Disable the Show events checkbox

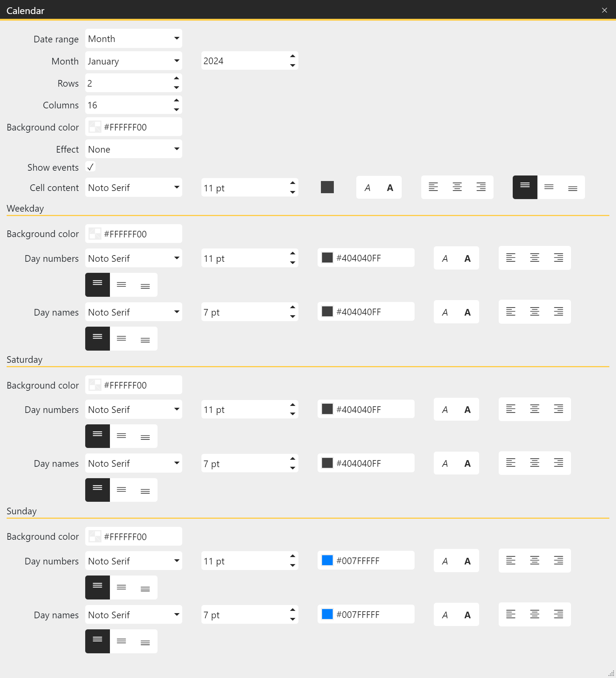(x=90, y=167)
